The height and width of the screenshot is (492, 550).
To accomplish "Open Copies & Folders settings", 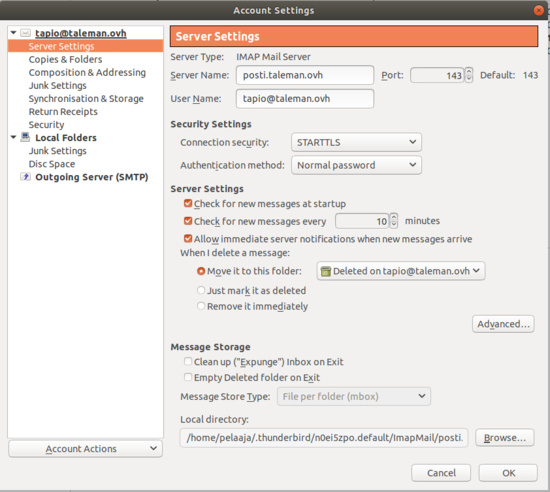I will click(65, 59).
